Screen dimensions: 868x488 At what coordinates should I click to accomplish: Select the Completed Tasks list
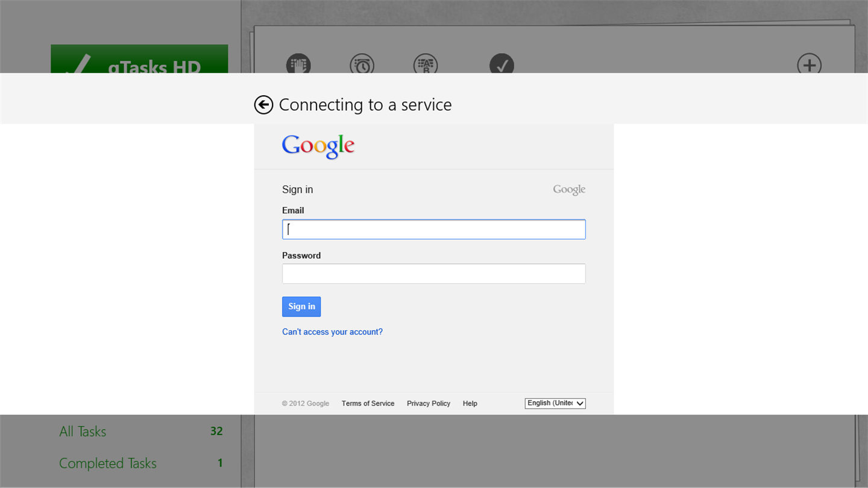(108, 463)
